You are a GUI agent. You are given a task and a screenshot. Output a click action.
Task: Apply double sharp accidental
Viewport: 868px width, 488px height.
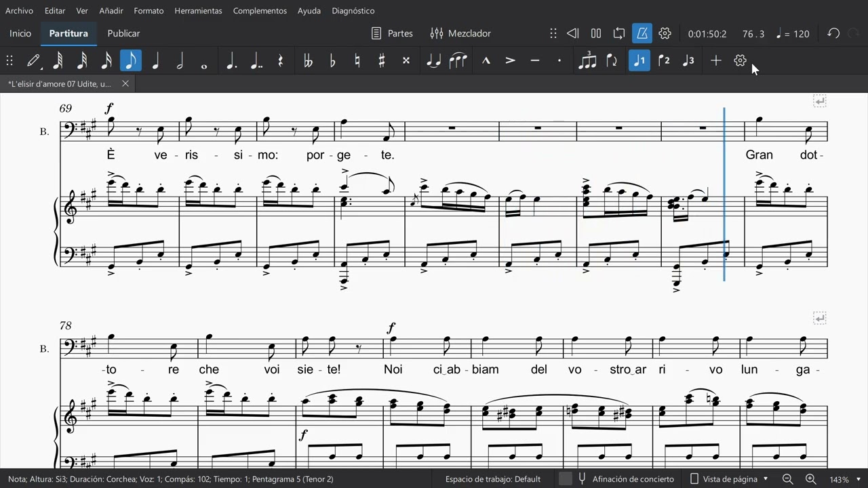(406, 60)
